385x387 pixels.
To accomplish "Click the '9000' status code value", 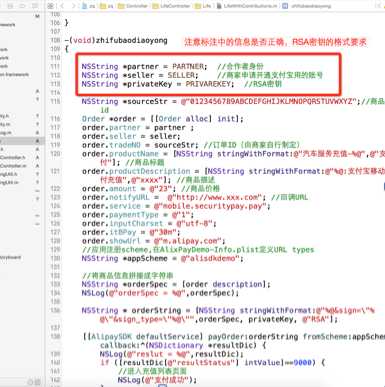I will click(x=302, y=363).
